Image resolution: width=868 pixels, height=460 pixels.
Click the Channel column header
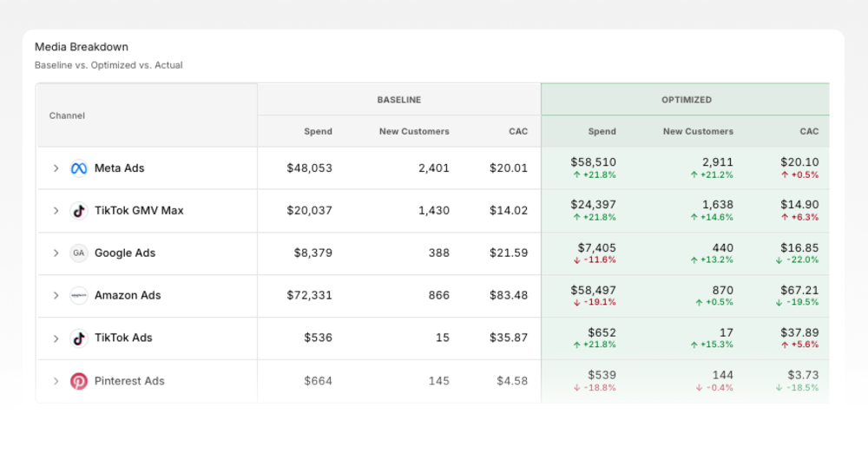(x=67, y=115)
